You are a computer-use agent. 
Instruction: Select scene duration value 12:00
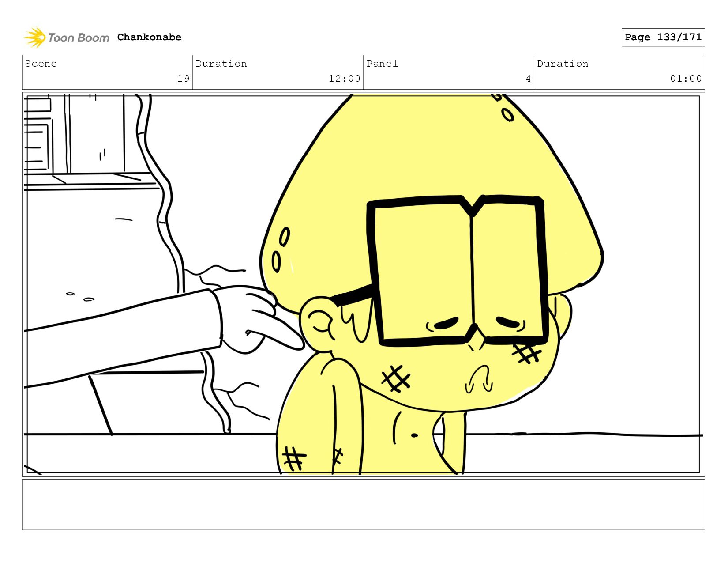[344, 79]
